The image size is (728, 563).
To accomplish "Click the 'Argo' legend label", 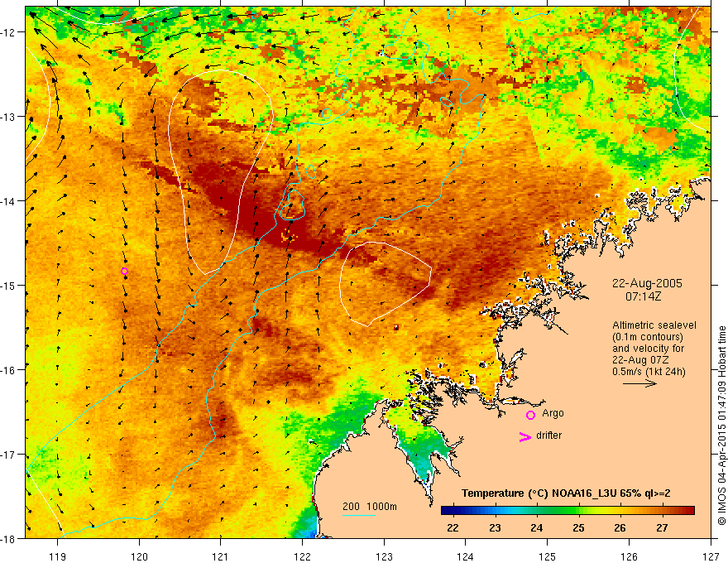I will 553,413.
